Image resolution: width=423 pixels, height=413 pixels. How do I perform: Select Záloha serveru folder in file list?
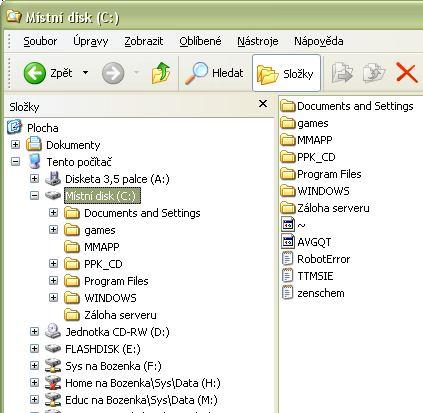click(325, 208)
